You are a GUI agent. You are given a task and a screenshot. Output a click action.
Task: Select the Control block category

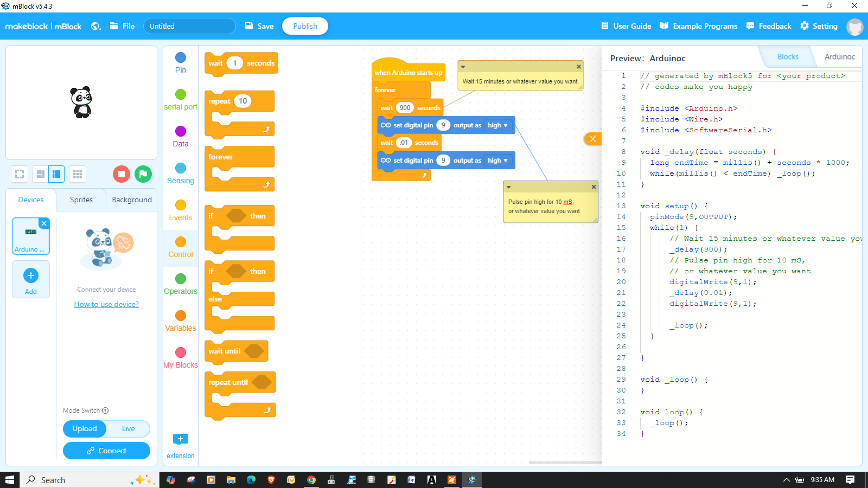[181, 247]
